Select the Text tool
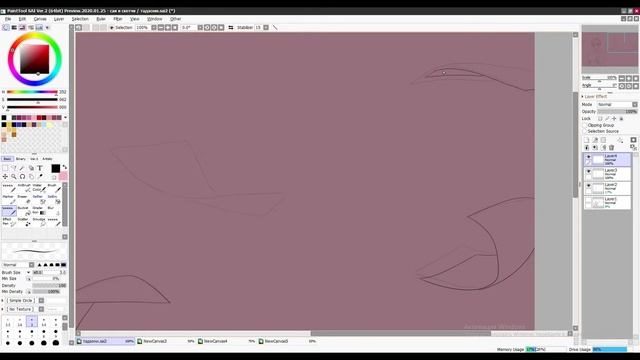This screenshot has height=360, width=640. tap(40, 168)
